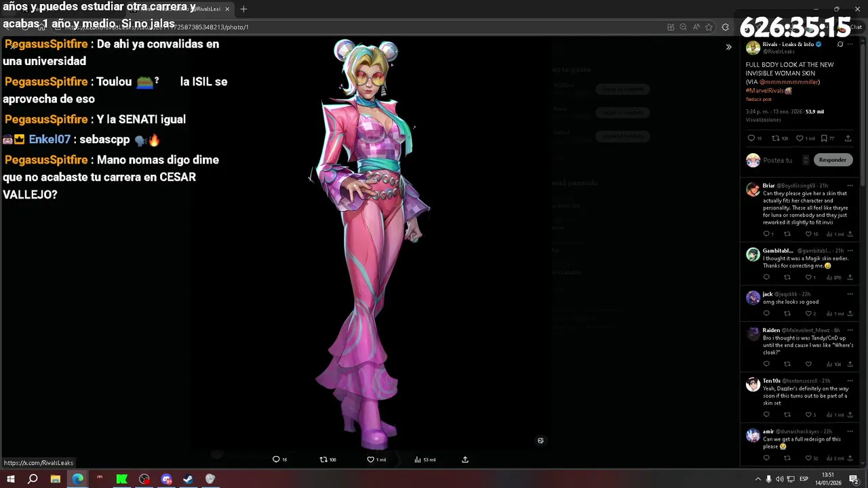
Task: Click the browser address bar URL
Action: tap(156, 27)
